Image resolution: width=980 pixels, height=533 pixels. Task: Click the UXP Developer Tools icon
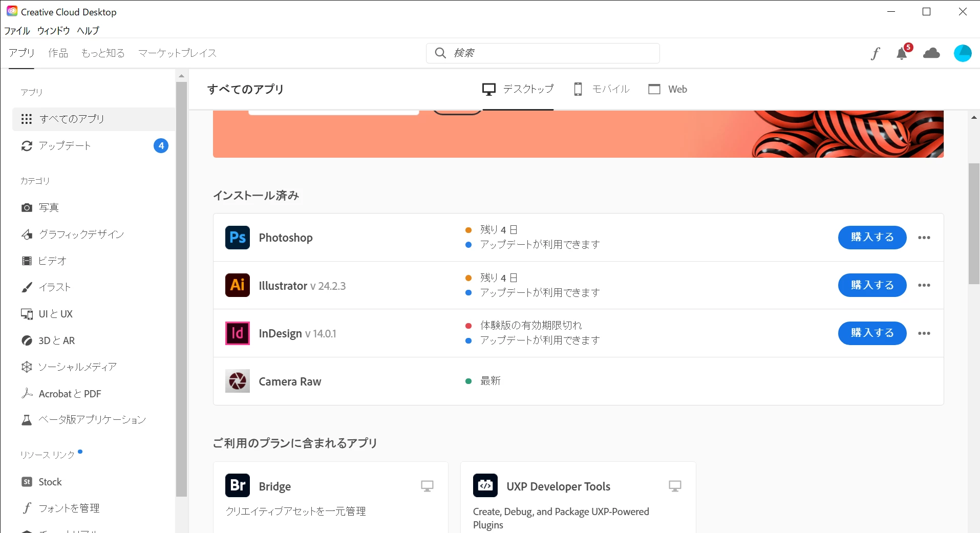tap(485, 485)
